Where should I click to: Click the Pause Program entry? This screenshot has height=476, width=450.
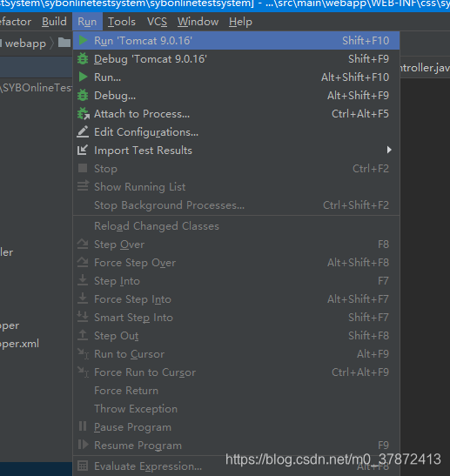point(236,426)
